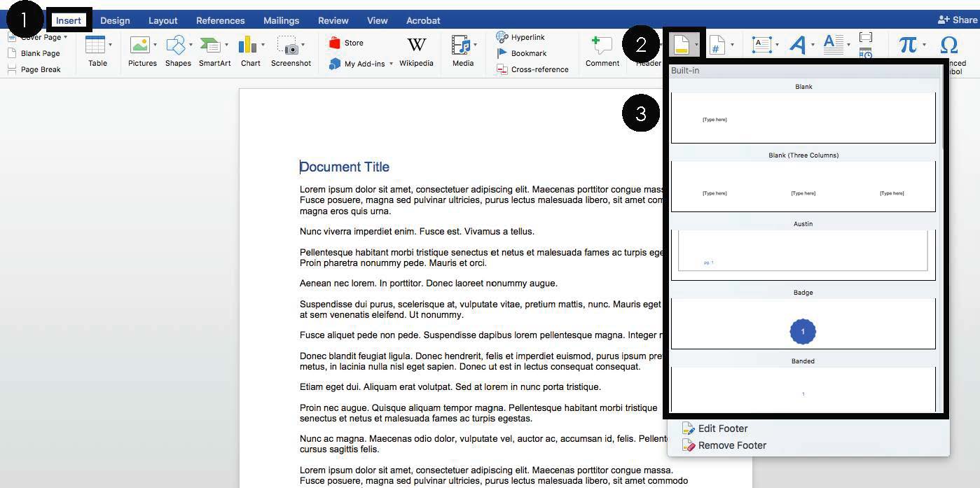Click the Screenshot camera icon
The image size is (980, 488).
coord(288,46)
